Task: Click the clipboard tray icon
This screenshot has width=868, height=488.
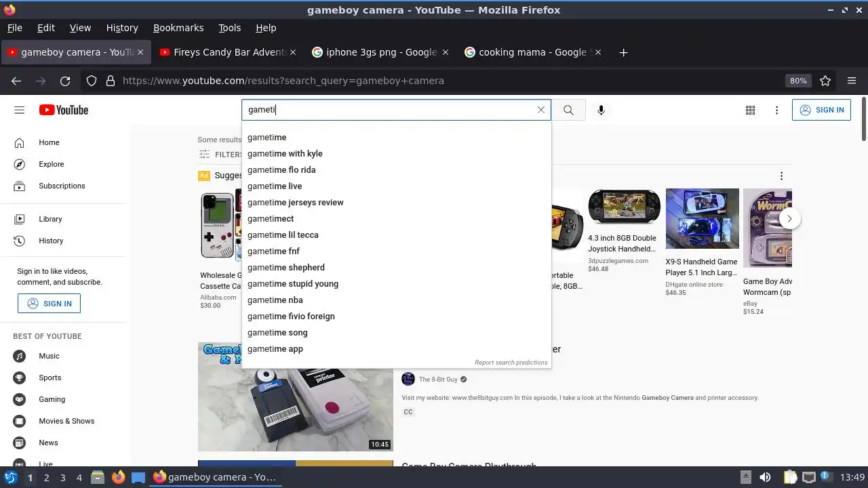Action: click(x=789, y=477)
